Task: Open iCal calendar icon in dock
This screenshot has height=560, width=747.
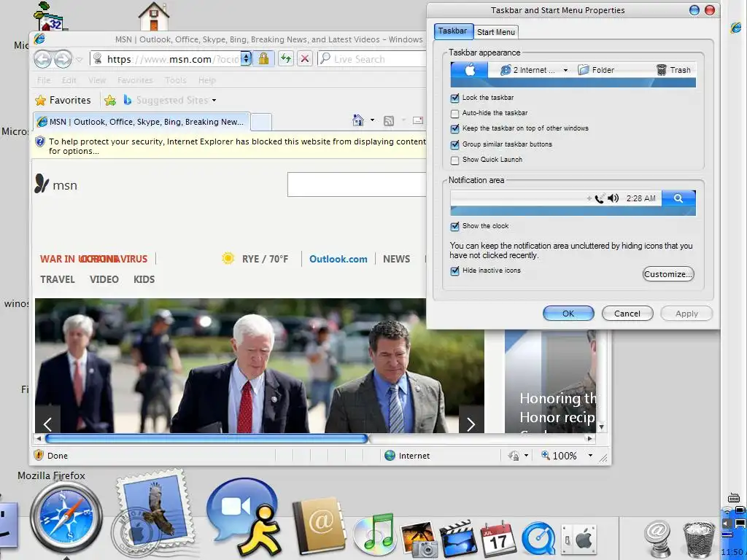Action: [498, 539]
